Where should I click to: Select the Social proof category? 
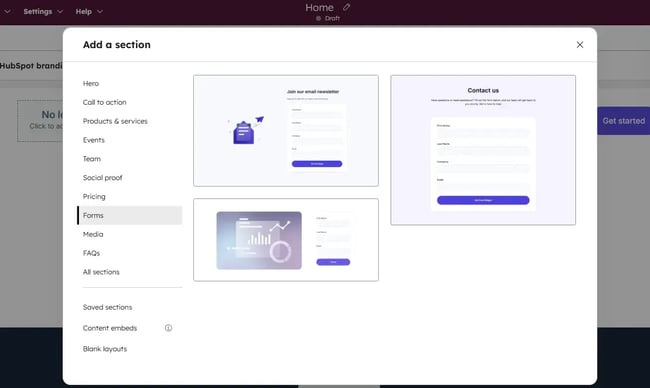pos(102,178)
